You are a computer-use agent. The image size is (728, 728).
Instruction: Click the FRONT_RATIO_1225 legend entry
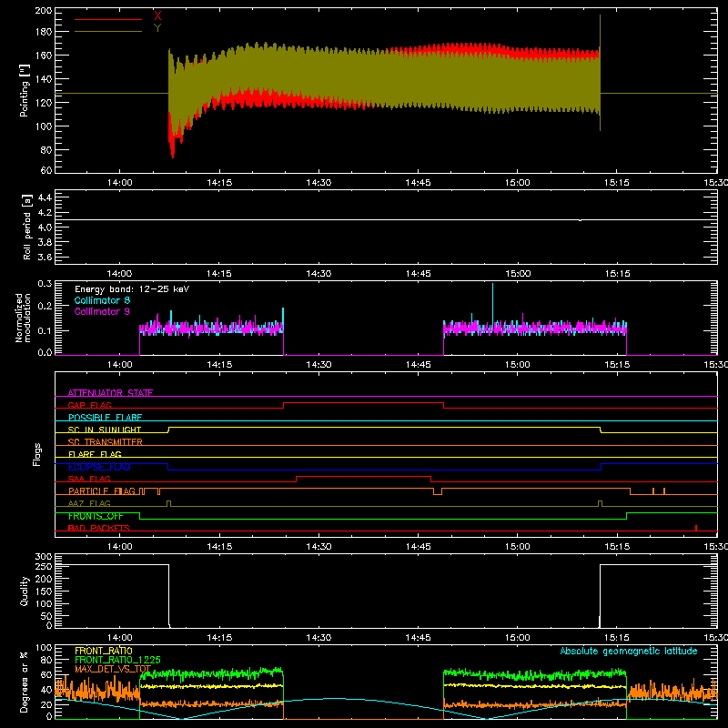[117, 660]
